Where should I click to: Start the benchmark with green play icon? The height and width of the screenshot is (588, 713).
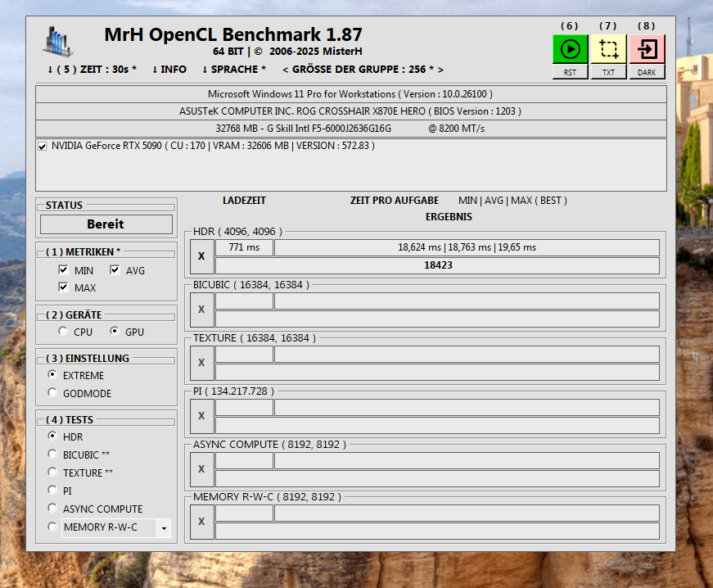(x=570, y=48)
